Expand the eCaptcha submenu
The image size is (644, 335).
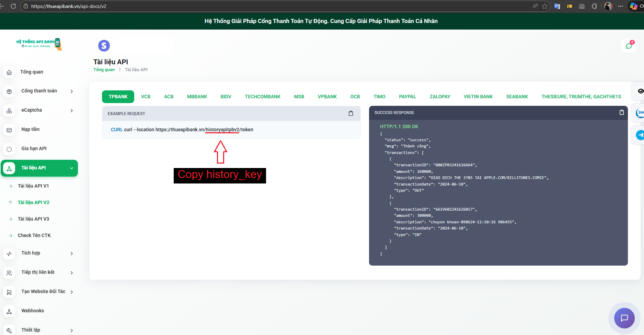(x=72, y=110)
